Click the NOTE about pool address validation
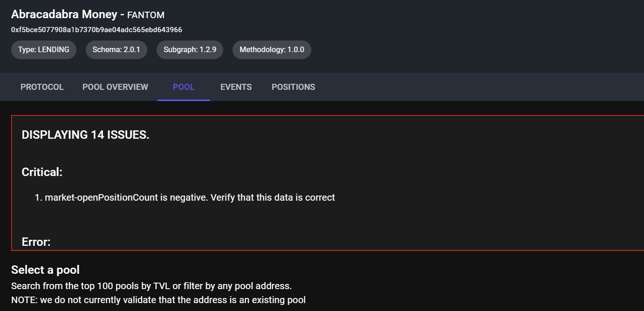 pos(158,299)
